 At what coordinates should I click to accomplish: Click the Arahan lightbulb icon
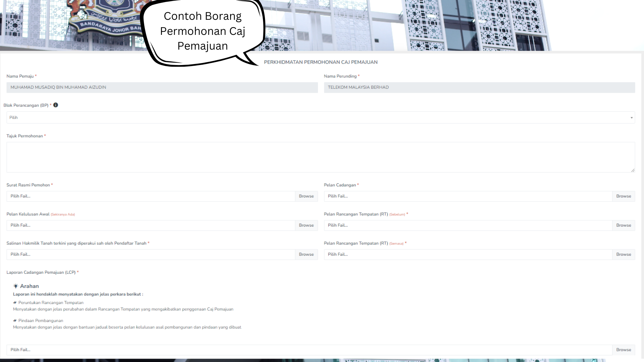click(x=16, y=286)
